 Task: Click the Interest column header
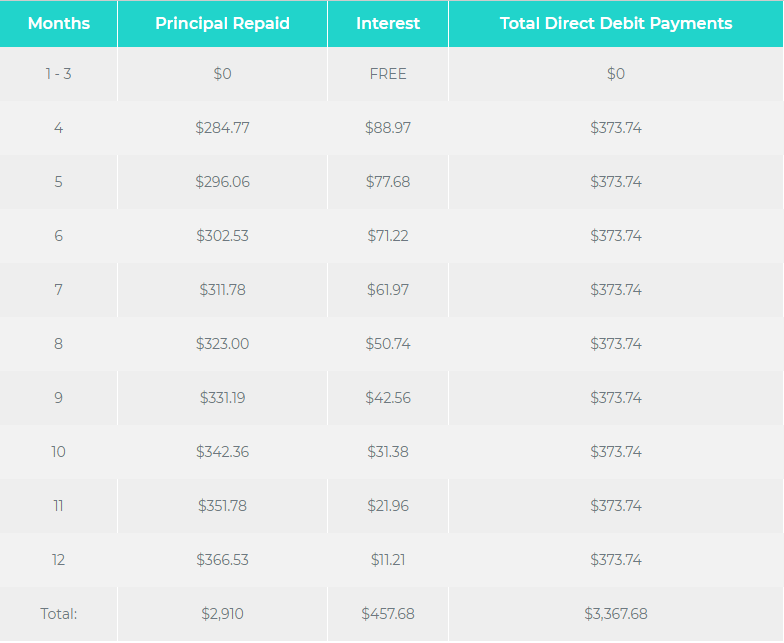[388, 23]
